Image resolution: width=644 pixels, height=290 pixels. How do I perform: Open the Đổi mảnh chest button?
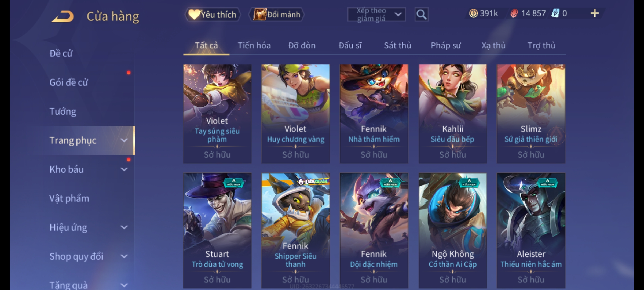277,15
